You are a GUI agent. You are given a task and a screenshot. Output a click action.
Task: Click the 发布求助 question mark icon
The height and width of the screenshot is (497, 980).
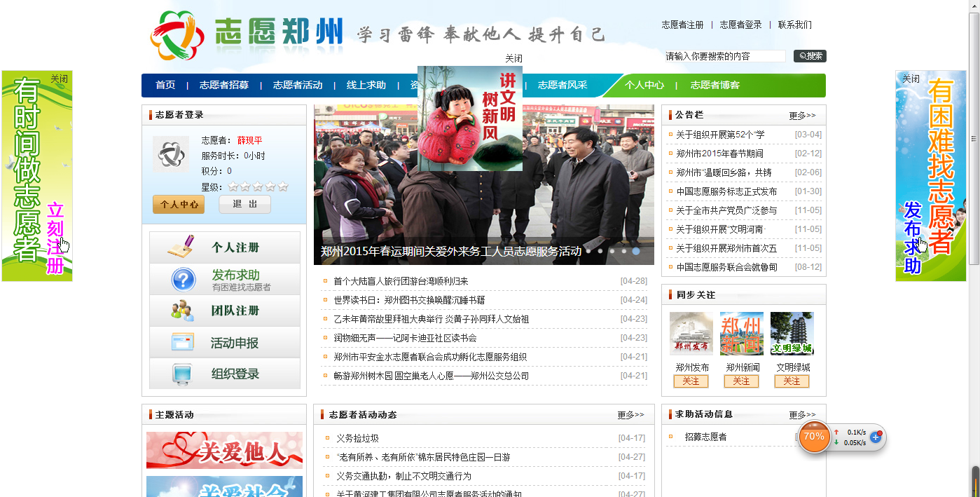183,279
